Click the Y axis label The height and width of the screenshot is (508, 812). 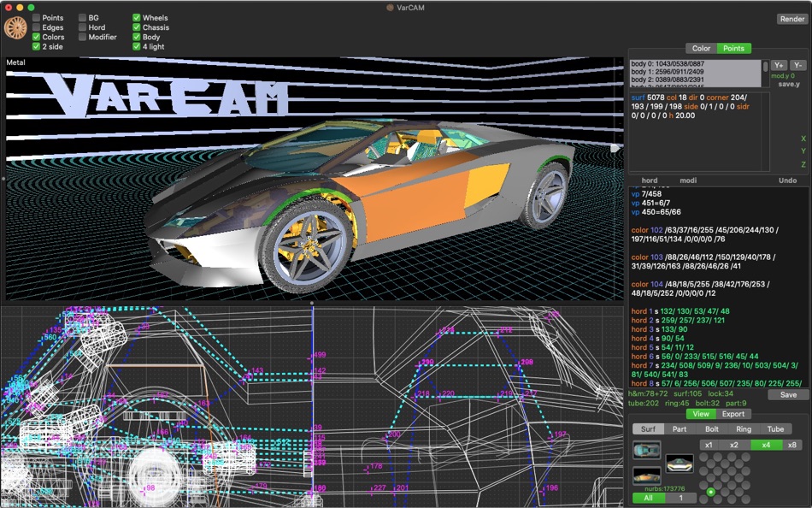click(x=803, y=151)
